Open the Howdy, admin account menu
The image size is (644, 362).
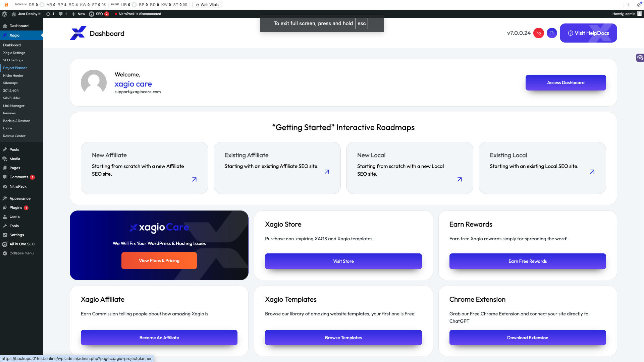click(627, 14)
